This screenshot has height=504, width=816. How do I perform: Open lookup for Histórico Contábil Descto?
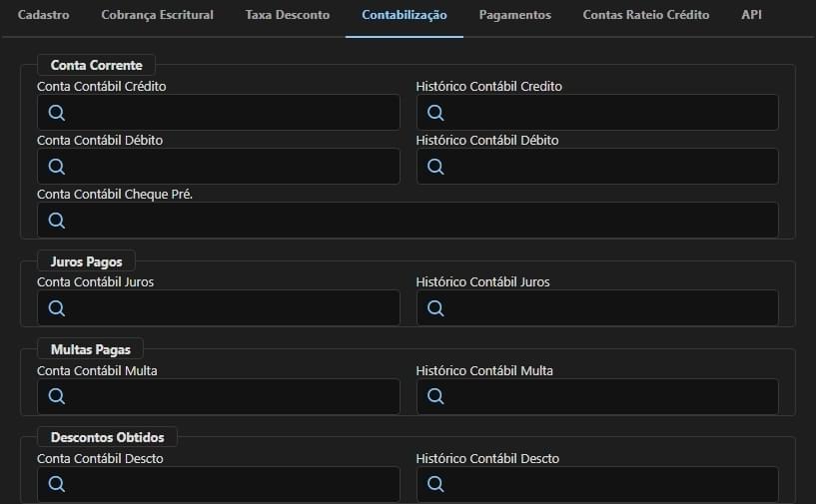pyautogui.click(x=435, y=484)
